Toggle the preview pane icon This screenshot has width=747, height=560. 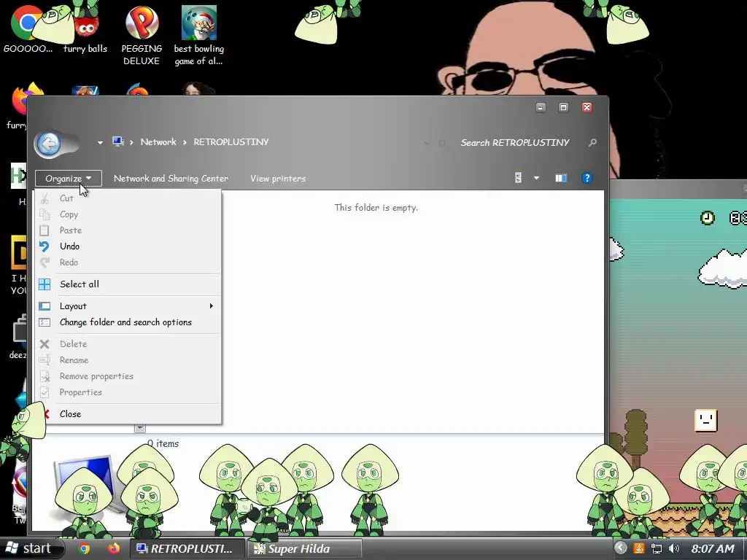click(561, 178)
